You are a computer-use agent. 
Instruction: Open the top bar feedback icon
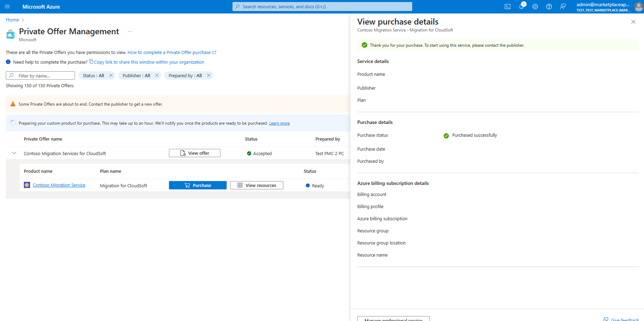point(563,6)
